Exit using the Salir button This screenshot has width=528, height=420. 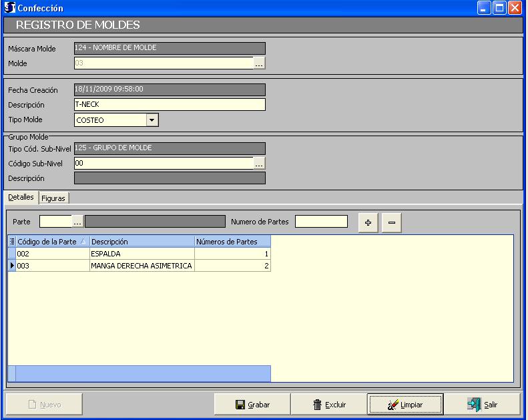tap(483, 405)
